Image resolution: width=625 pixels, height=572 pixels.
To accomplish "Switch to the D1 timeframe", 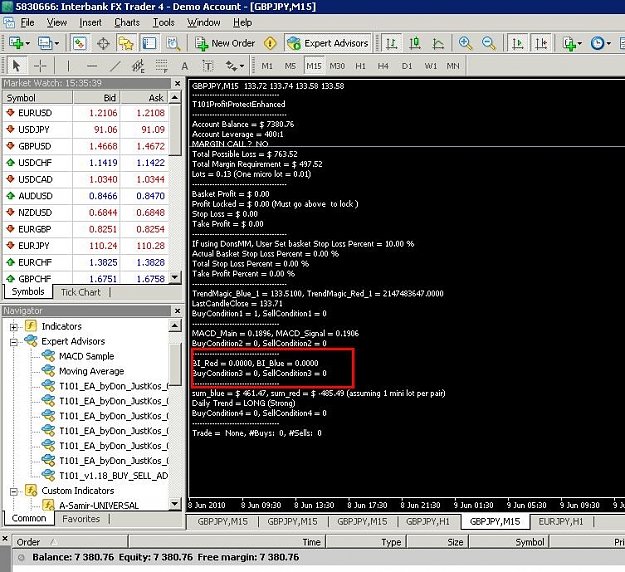I will tap(407, 66).
